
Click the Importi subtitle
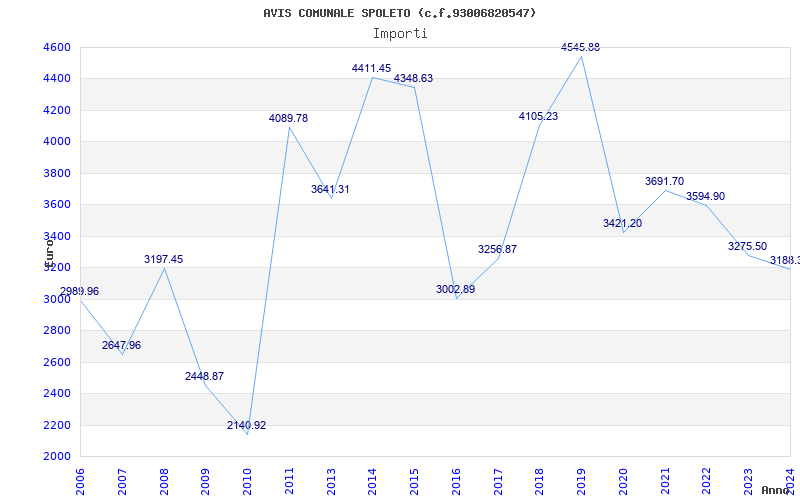pos(400,34)
